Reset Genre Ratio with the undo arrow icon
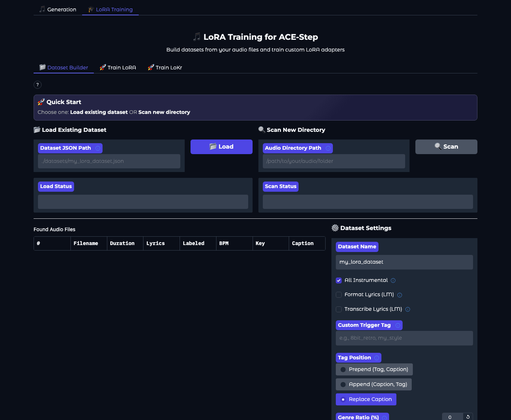This screenshot has width=511, height=420. point(468,417)
